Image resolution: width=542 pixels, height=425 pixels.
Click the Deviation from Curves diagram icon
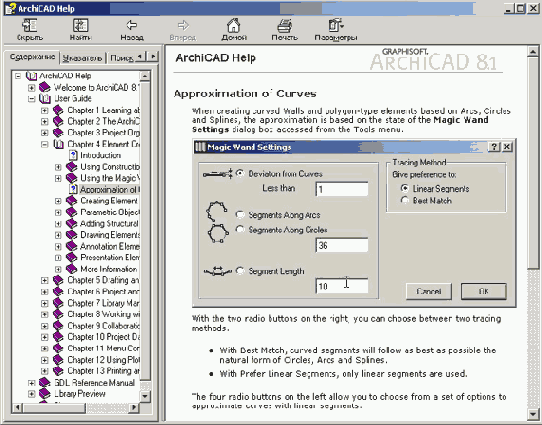click(x=217, y=174)
